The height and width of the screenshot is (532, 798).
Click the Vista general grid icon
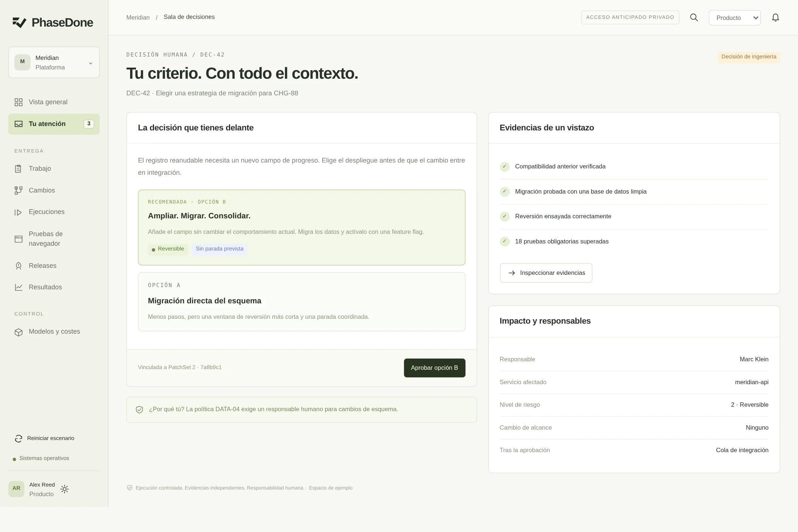(x=18, y=102)
